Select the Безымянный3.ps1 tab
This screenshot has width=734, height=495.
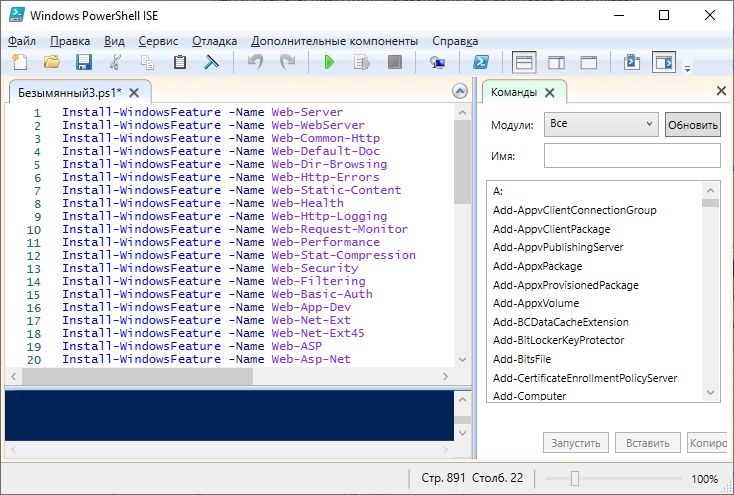click(69, 93)
